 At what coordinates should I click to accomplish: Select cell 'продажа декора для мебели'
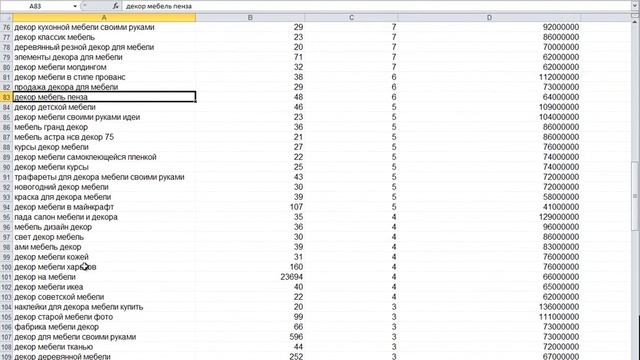click(104, 87)
